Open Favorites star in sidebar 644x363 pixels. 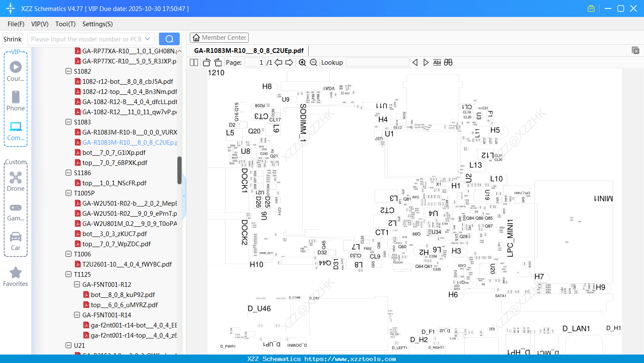(16, 277)
